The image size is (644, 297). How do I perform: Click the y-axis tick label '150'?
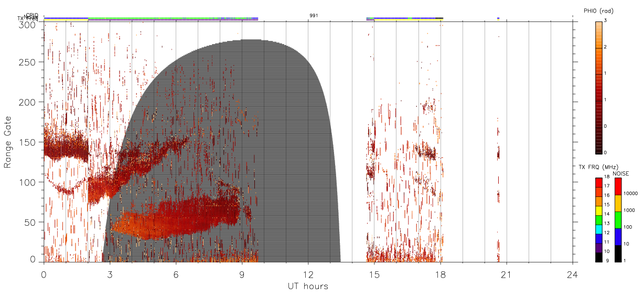[x=29, y=142]
